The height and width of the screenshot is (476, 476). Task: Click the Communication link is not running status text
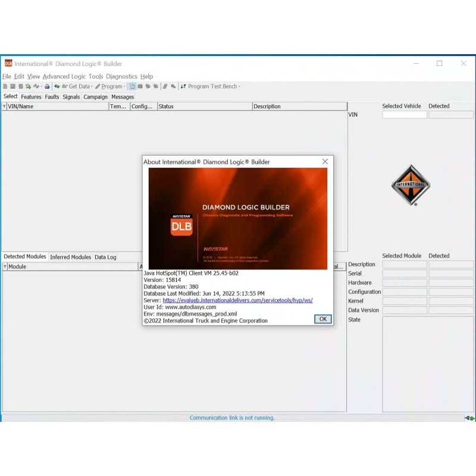(232, 417)
